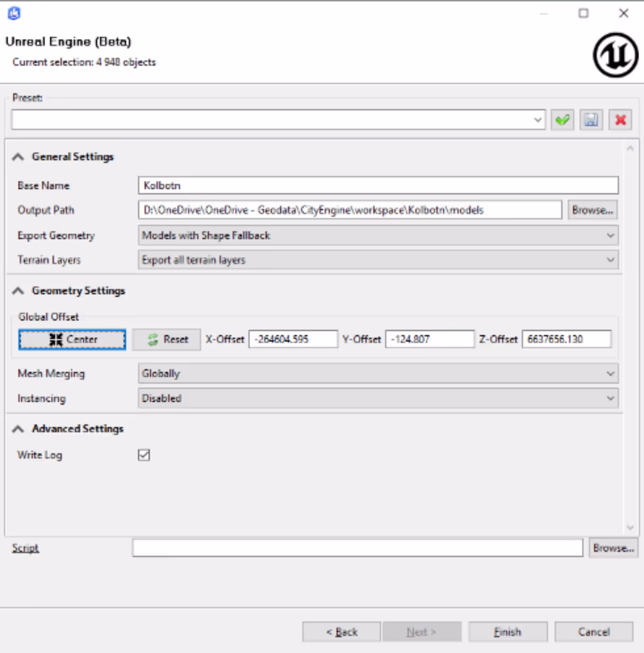Screen dimensions: 644x653
Task: Click the Finish button
Action: point(508,632)
